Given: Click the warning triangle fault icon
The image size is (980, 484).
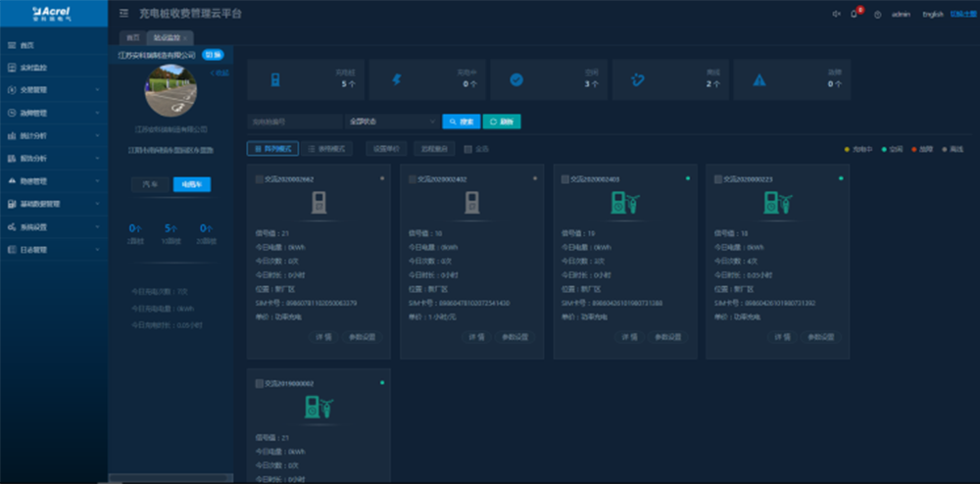Looking at the screenshot, I should pos(759,80).
